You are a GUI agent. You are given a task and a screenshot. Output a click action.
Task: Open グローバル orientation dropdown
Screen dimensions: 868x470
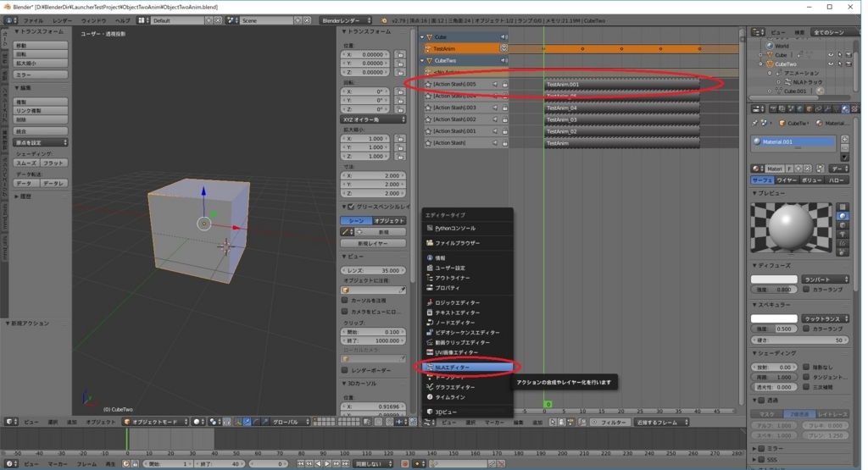(x=289, y=422)
